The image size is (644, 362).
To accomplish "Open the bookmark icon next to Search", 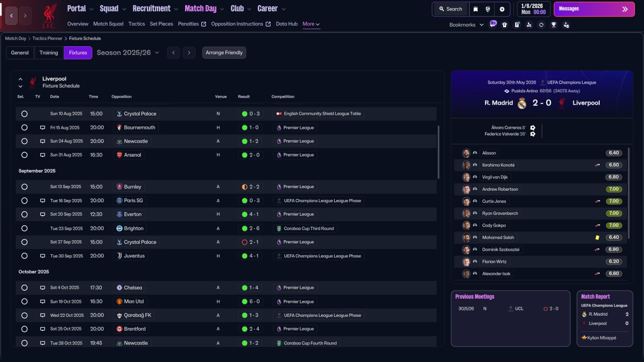I will click(475, 9).
